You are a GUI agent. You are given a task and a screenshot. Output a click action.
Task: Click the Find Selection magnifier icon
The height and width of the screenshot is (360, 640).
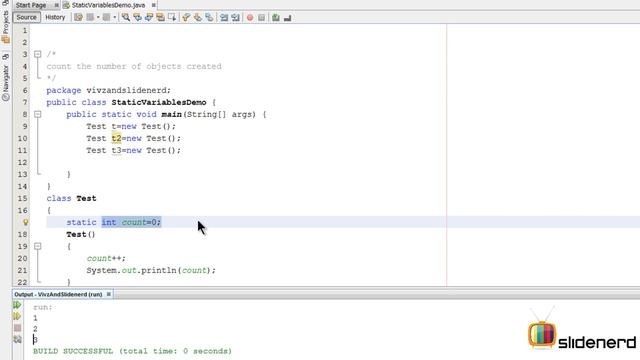point(126,18)
